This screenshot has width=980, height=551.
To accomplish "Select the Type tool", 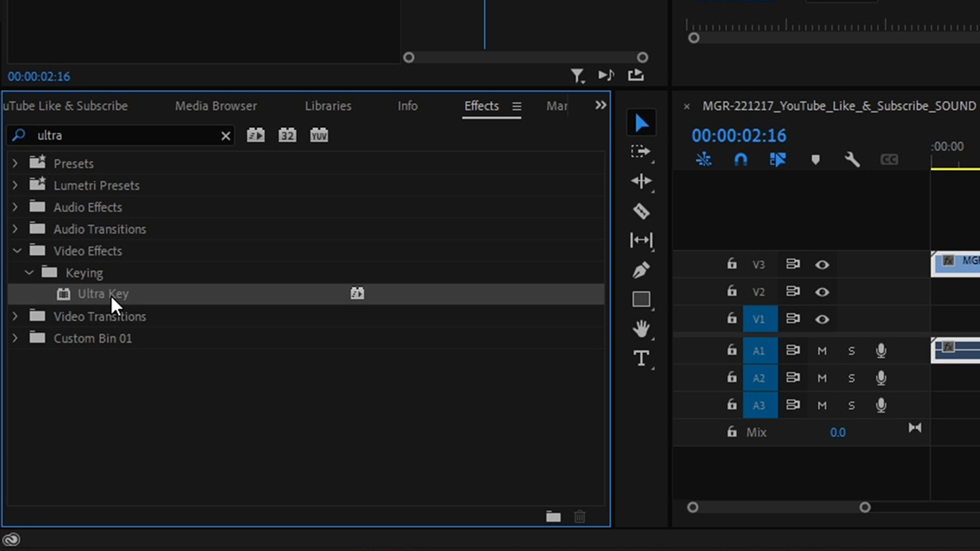I will (x=641, y=357).
